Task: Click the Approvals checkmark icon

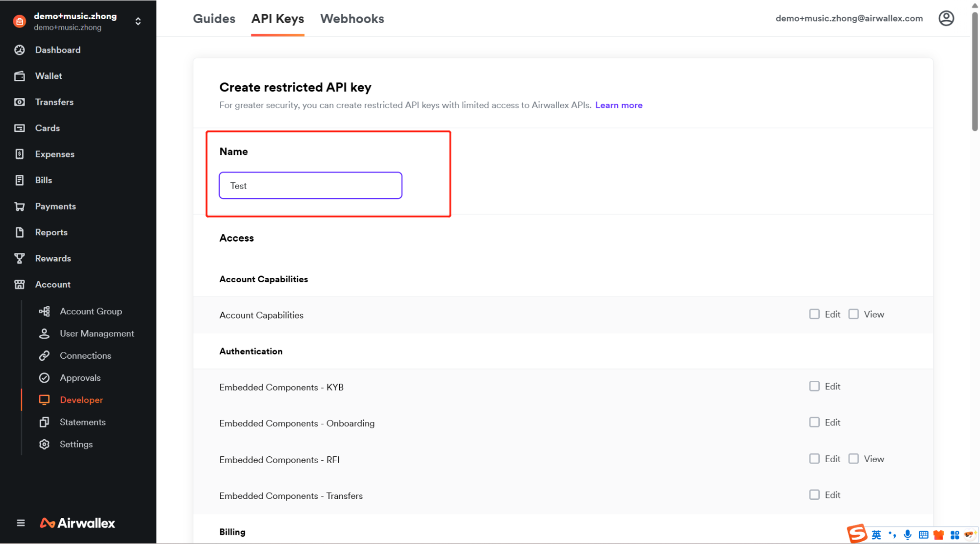Action: (x=44, y=378)
